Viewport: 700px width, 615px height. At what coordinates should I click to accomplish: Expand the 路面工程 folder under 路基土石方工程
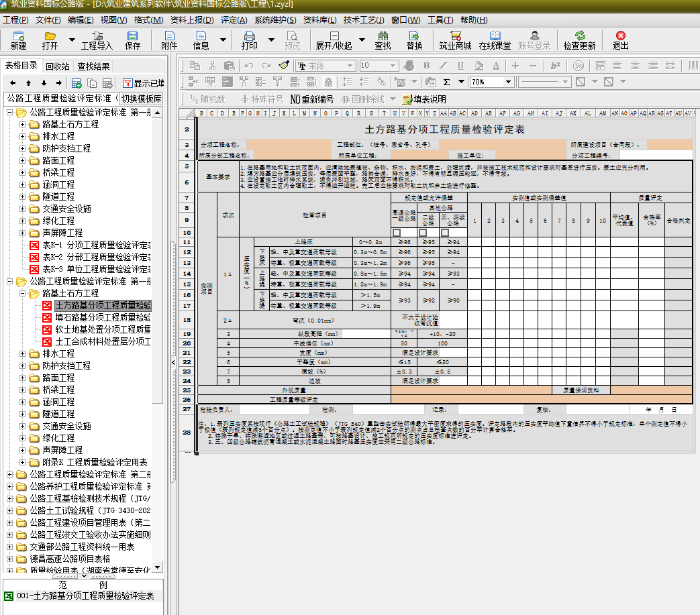22,378
